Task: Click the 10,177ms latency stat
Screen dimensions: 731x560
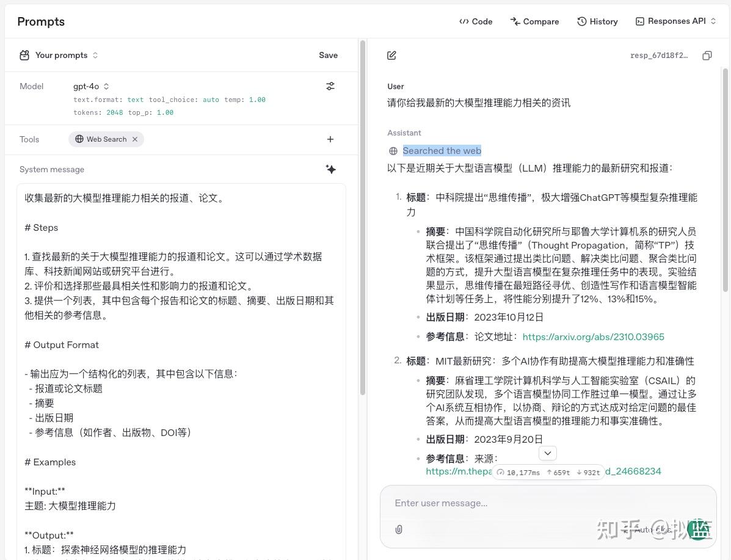Action: pyautogui.click(x=518, y=472)
